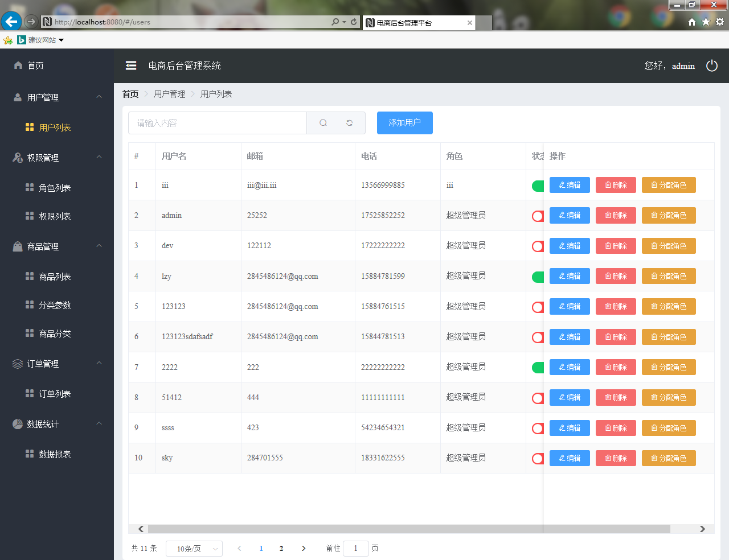Enable status switch for user admin
Screen dimensions: 729x560
click(x=538, y=216)
